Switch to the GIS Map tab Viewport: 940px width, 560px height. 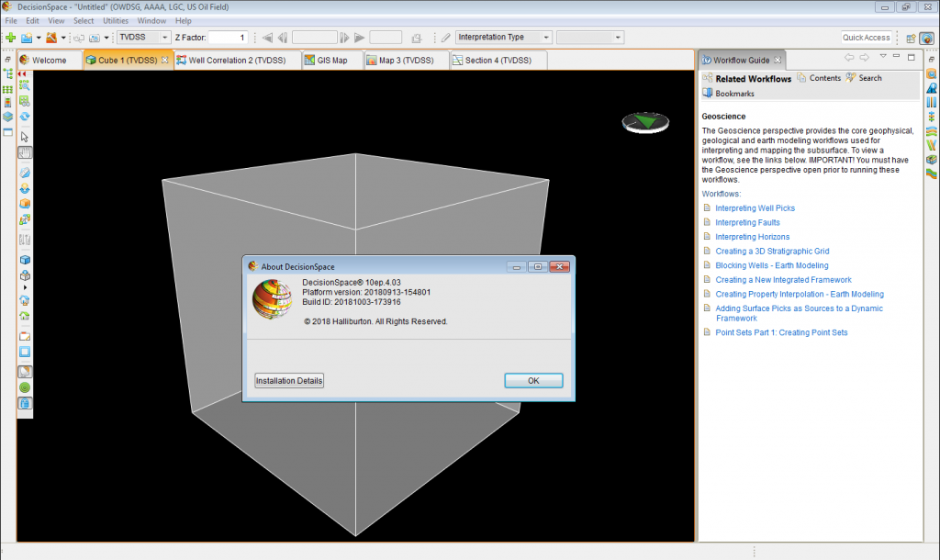point(331,60)
